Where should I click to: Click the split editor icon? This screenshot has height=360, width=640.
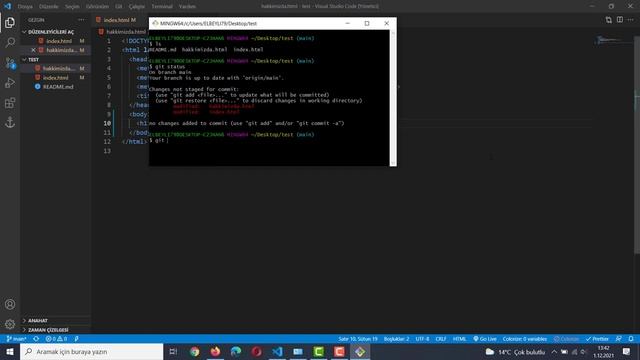click(x=620, y=20)
